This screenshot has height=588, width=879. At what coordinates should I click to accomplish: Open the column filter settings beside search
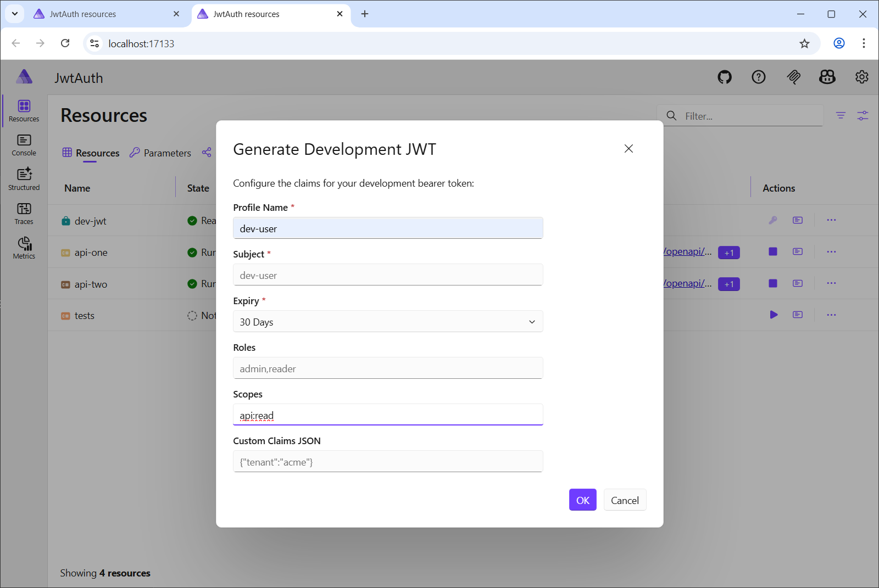pos(863,116)
